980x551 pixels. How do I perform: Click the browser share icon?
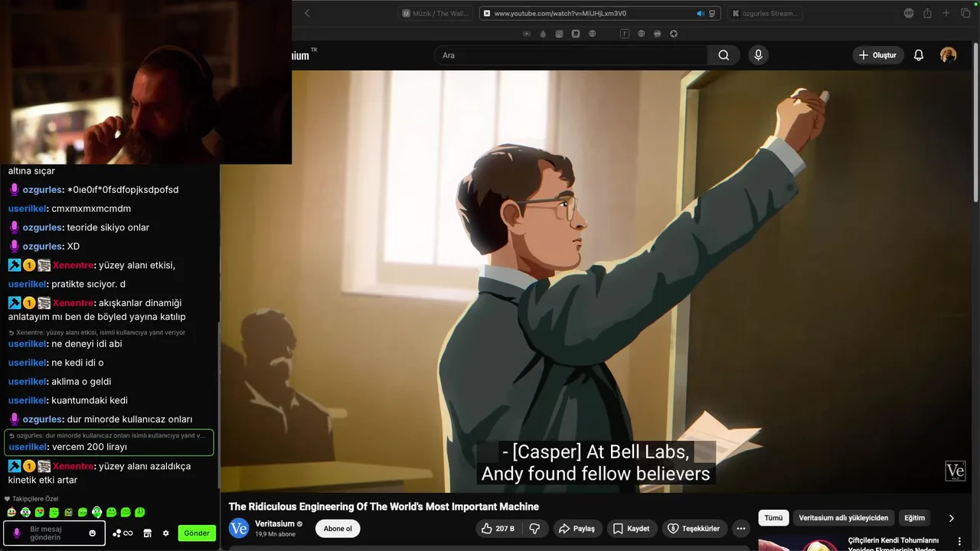[927, 13]
